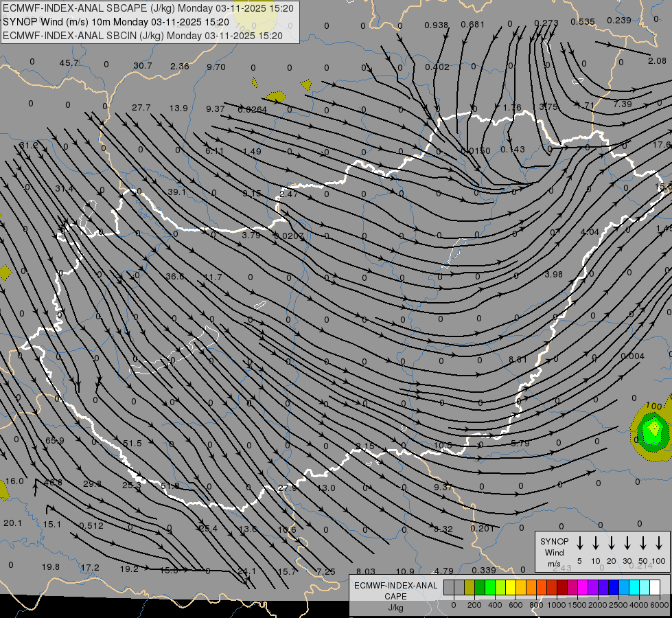Click the grid value 10.5
The height and width of the screenshot is (618, 672).
click(x=443, y=445)
